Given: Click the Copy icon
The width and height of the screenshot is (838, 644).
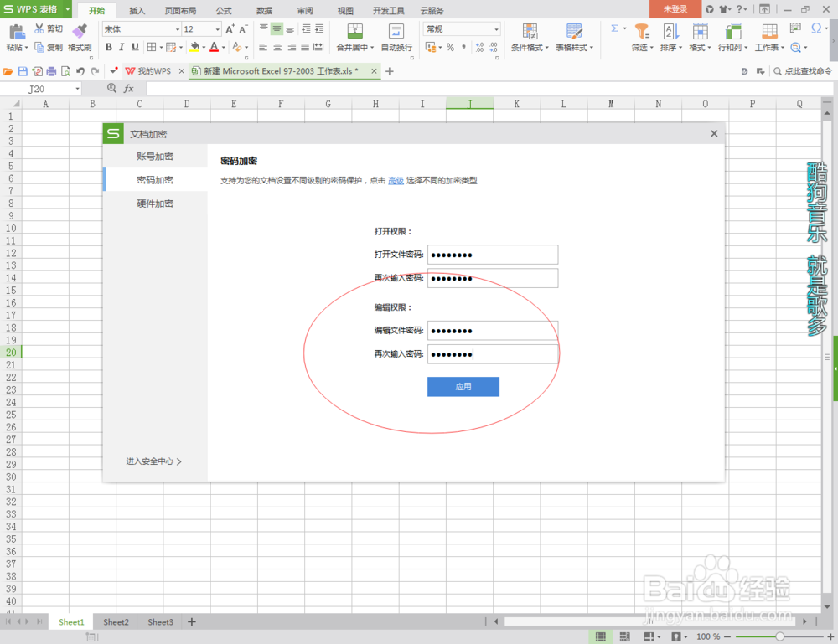Looking at the screenshot, I should coord(39,47).
